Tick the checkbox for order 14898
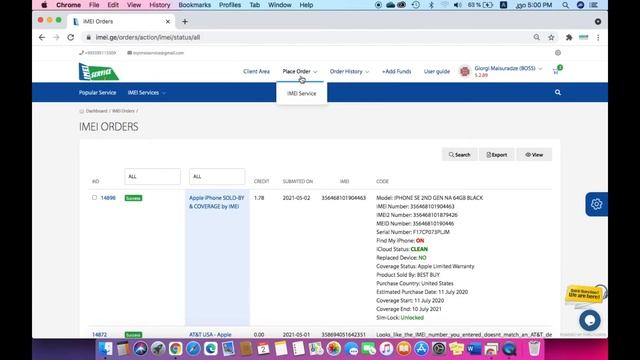Viewport: 640px width, 360px height. pos(94,198)
